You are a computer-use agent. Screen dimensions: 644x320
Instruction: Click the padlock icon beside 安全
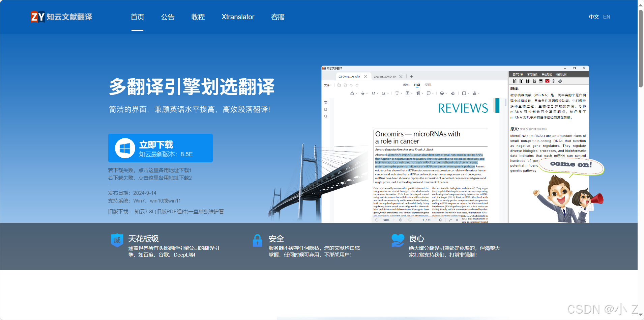click(x=257, y=240)
